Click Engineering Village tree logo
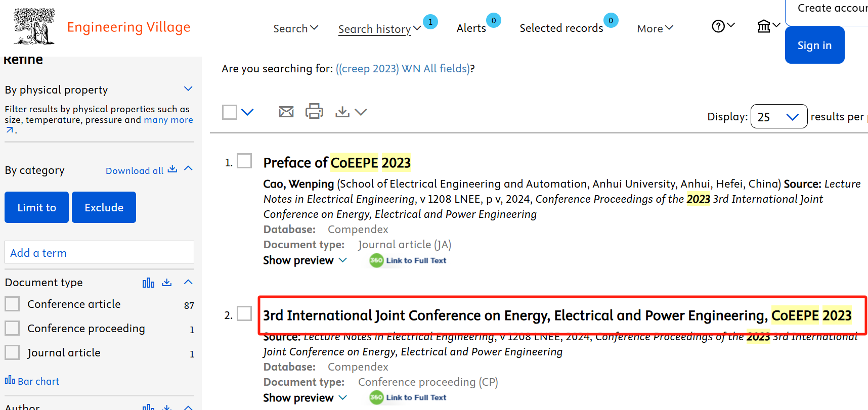The image size is (868, 410). tap(34, 26)
